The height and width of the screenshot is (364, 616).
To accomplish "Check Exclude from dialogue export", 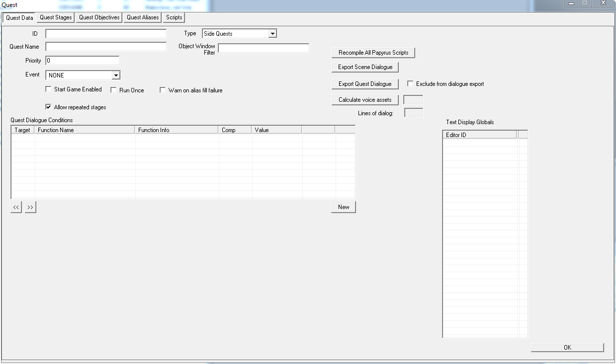I will tap(410, 84).
